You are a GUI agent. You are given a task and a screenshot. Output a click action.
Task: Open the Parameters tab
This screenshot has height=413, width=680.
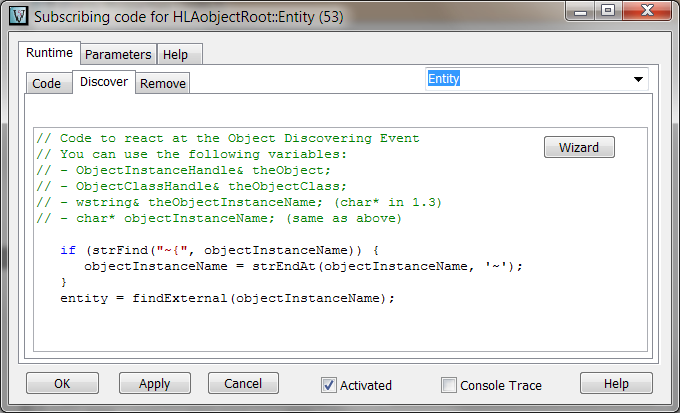pos(118,54)
